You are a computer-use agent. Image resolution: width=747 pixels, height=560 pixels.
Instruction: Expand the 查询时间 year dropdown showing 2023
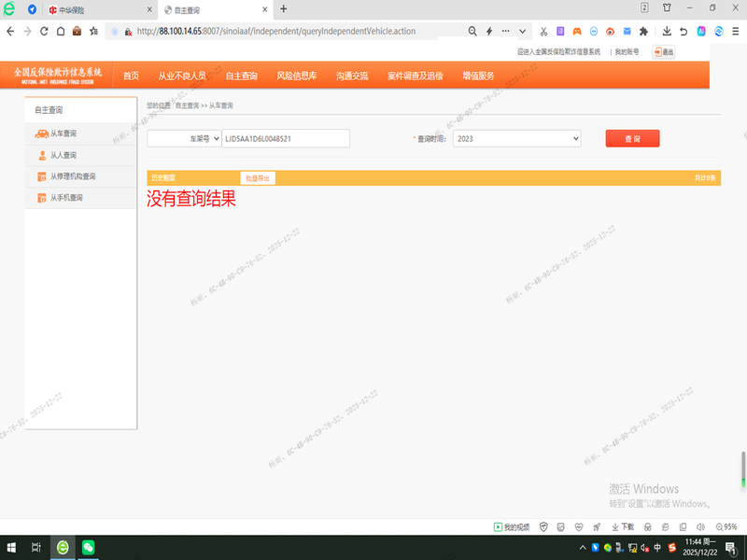pos(516,138)
